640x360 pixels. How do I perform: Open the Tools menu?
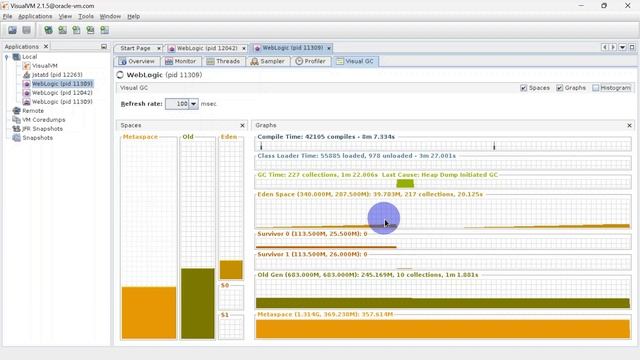click(86, 16)
